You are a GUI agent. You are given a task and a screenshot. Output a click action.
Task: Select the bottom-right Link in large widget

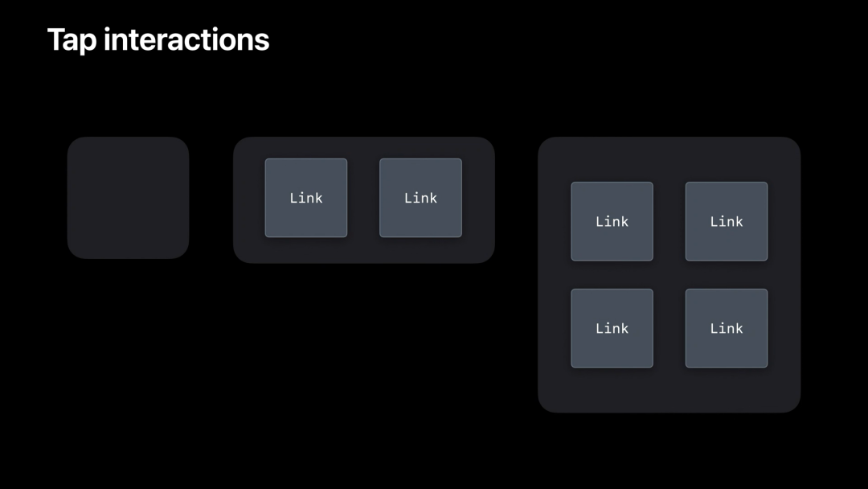(x=727, y=328)
